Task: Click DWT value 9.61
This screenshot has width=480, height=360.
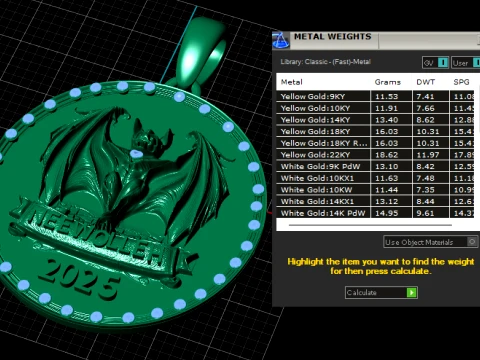Action: click(x=425, y=213)
